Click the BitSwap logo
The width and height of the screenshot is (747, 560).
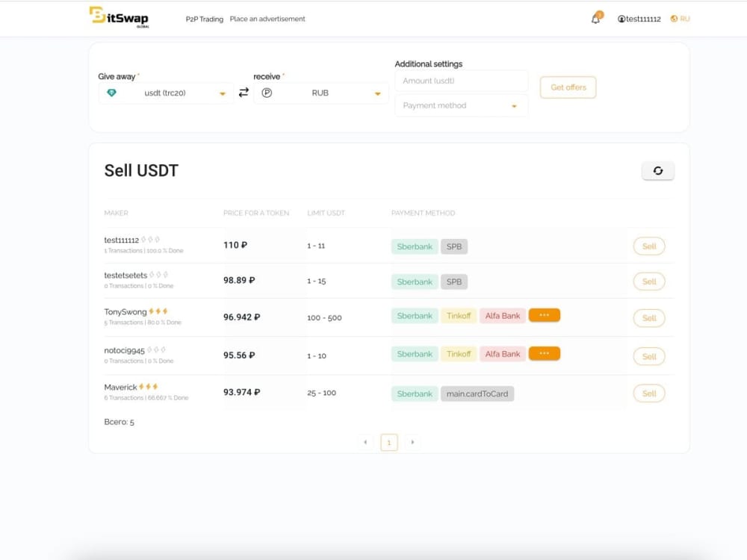(x=119, y=17)
